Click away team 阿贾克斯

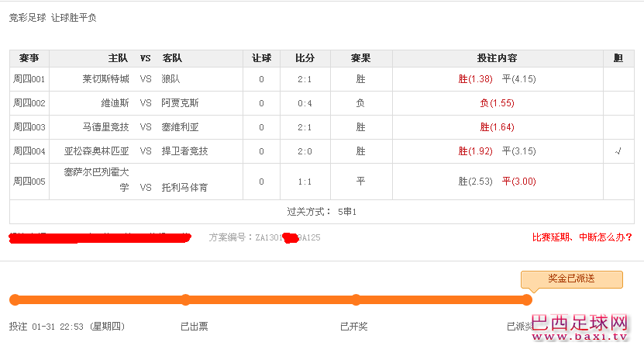181,103
